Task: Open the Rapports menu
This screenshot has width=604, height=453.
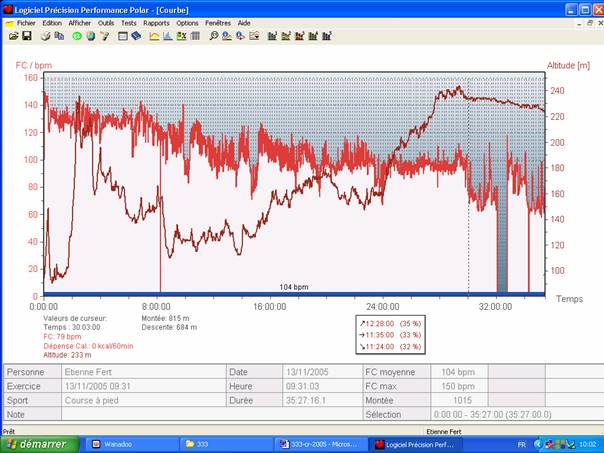Action: [x=156, y=22]
